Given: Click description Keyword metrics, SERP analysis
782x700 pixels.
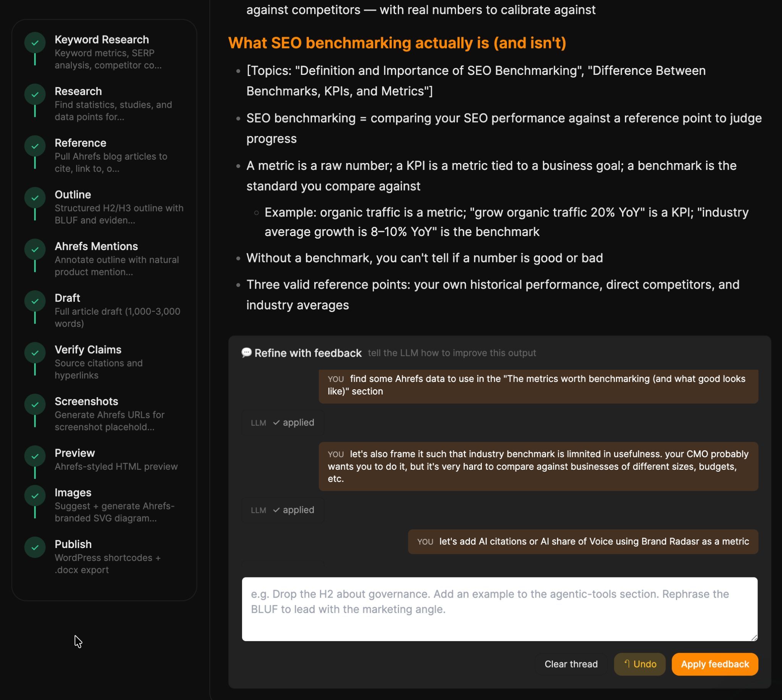Looking at the screenshot, I should tap(108, 59).
